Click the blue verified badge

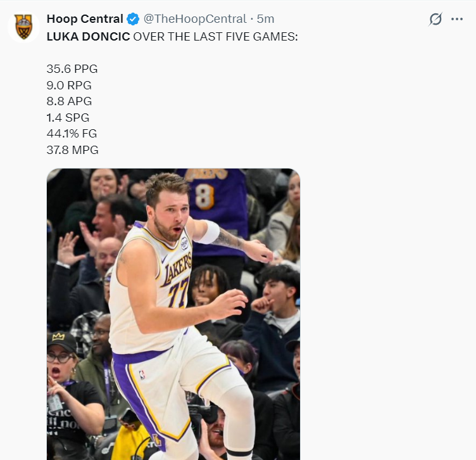click(133, 19)
